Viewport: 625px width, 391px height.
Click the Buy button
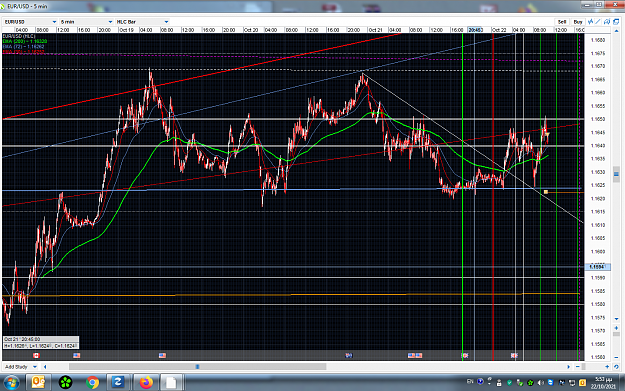pyautogui.click(x=578, y=22)
